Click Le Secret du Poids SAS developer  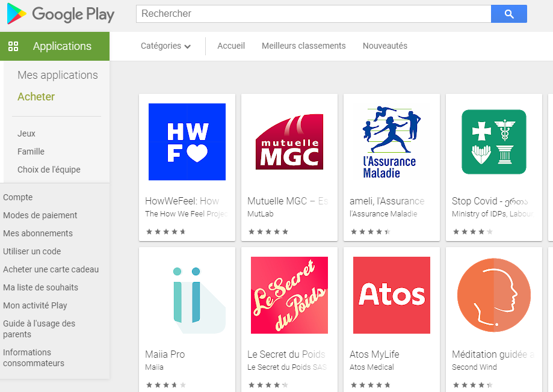pos(287,367)
